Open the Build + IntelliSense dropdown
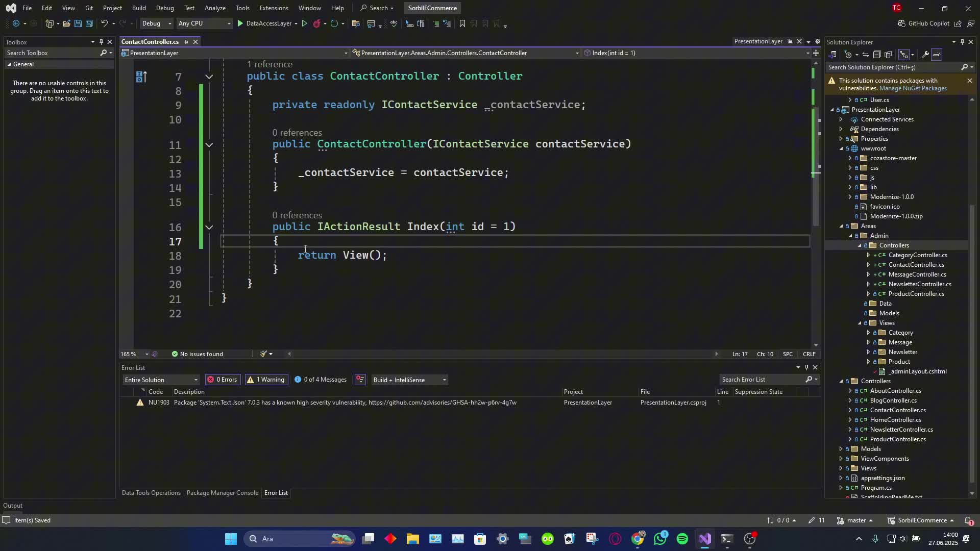 pyautogui.click(x=409, y=380)
